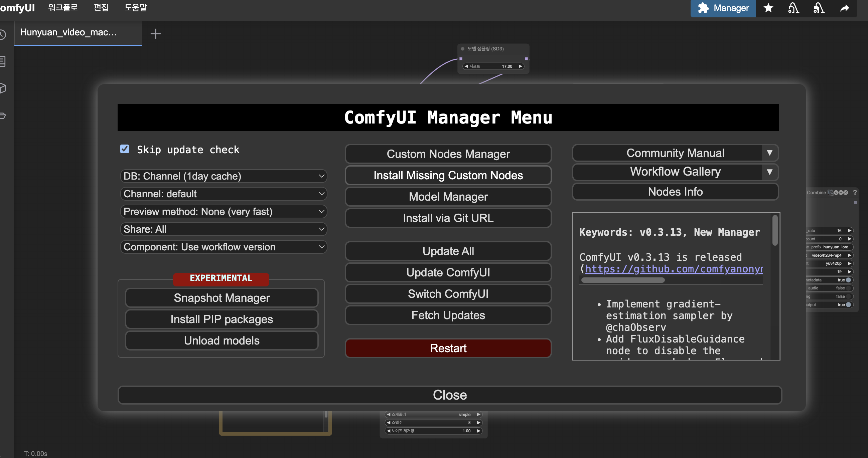Expand the Preview method dropdown

[x=224, y=212]
